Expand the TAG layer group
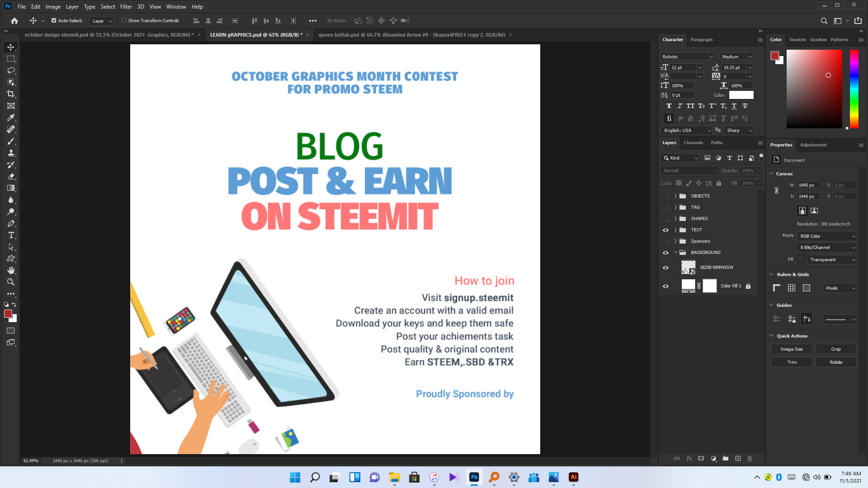Image resolution: width=868 pixels, height=488 pixels. click(x=675, y=207)
